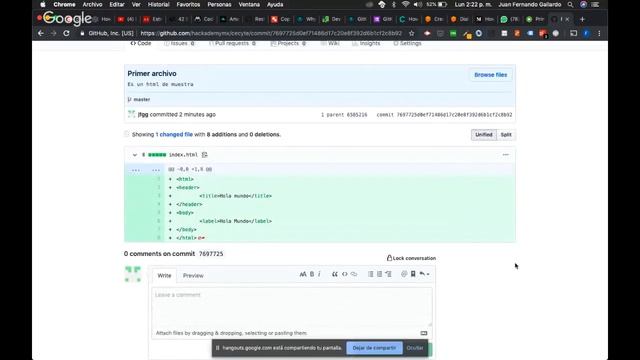Open the master branch link
Image resolution: width=640 pixels, height=360 pixels.
pos(142,100)
